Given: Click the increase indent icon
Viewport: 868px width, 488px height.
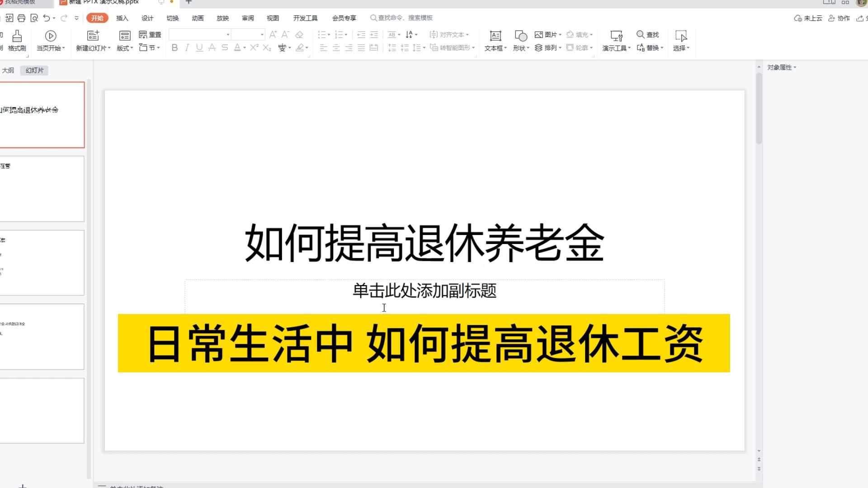Looking at the screenshot, I should (x=374, y=35).
